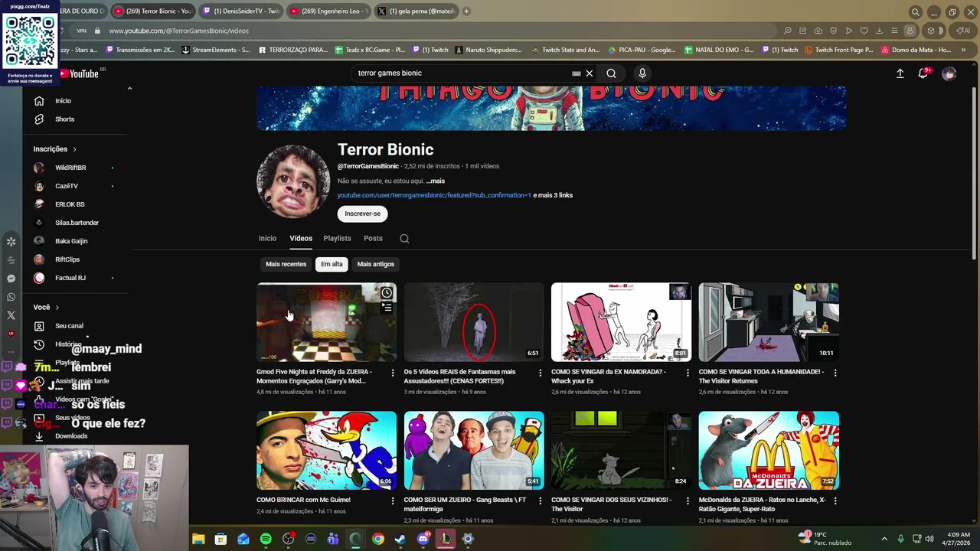This screenshot has width=980, height=551.
Task: Open Steam from the taskbar
Action: 400,539
